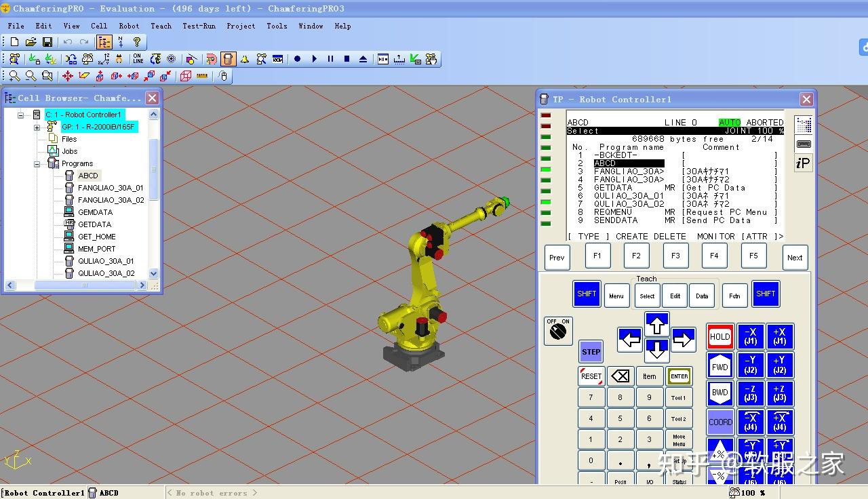Image resolution: width=868 pixels, height=499 pixels.
Task: Click the BWD button on pendant
Action: (719, 393)
